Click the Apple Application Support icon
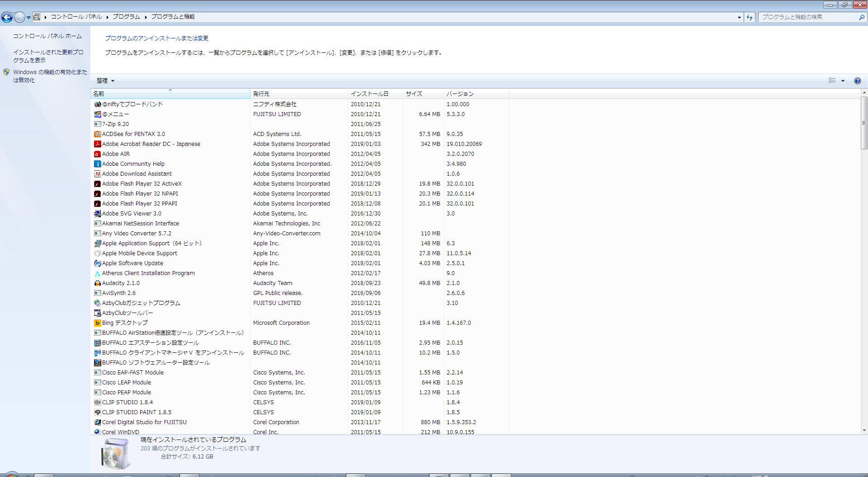The image size is (868, 477). click(x=97, y=243)
